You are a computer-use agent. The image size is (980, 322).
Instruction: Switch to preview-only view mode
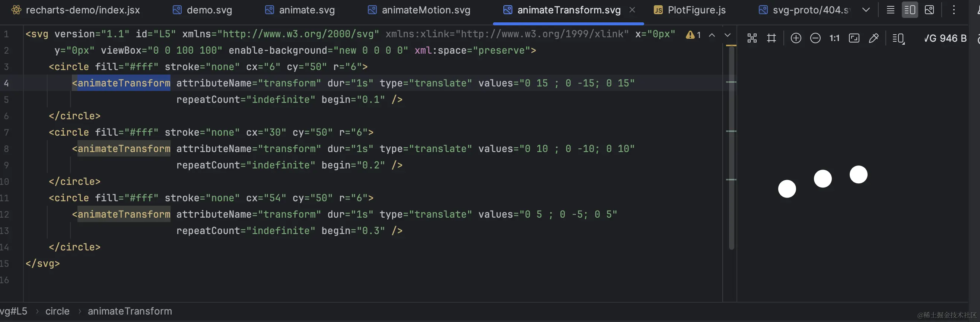[929, 10]
